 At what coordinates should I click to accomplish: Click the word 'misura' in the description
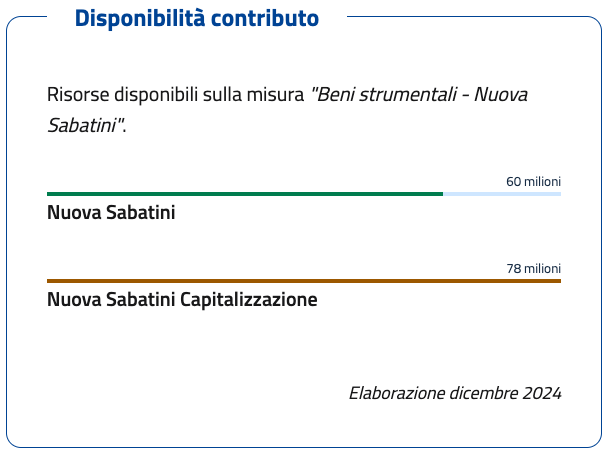tap(275, 95)
